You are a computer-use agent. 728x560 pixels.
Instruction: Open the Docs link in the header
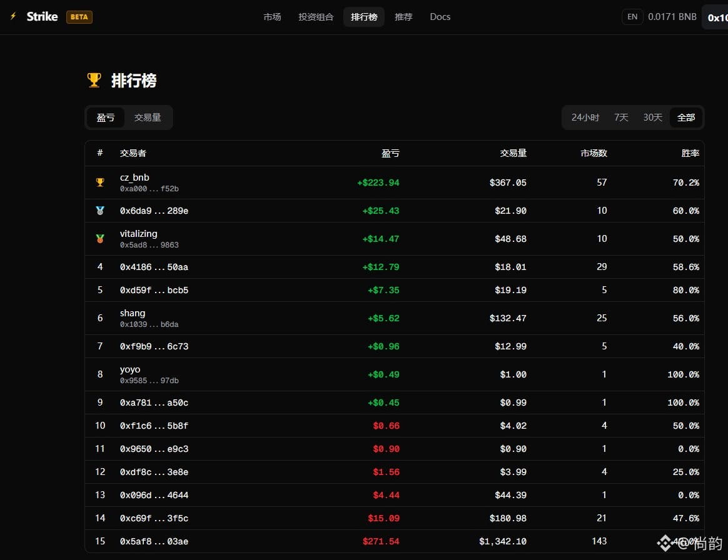click(x=440, y=17)
